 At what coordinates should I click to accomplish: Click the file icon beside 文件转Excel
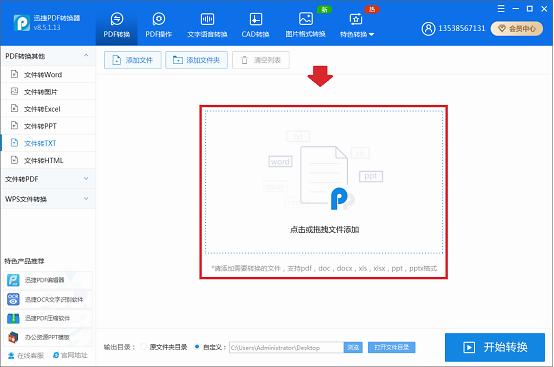coord(14,108)
